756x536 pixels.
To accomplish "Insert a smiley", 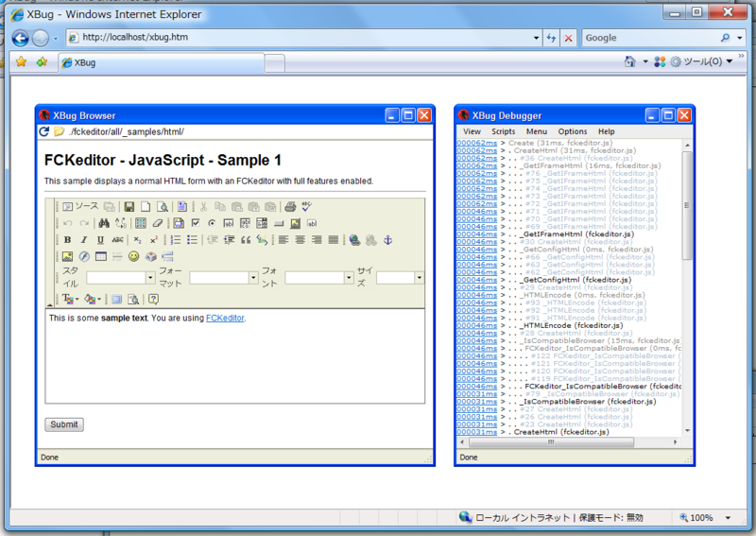I will coord(134,256).
